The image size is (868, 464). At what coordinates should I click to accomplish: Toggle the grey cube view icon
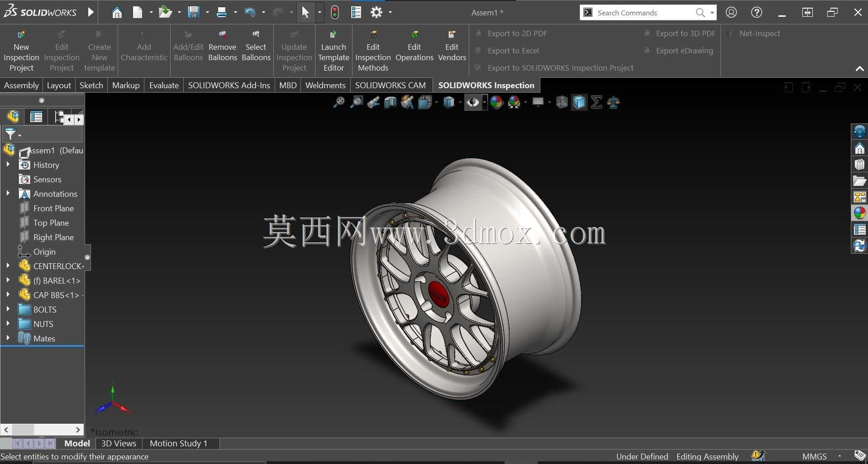(x=562, y=103)
